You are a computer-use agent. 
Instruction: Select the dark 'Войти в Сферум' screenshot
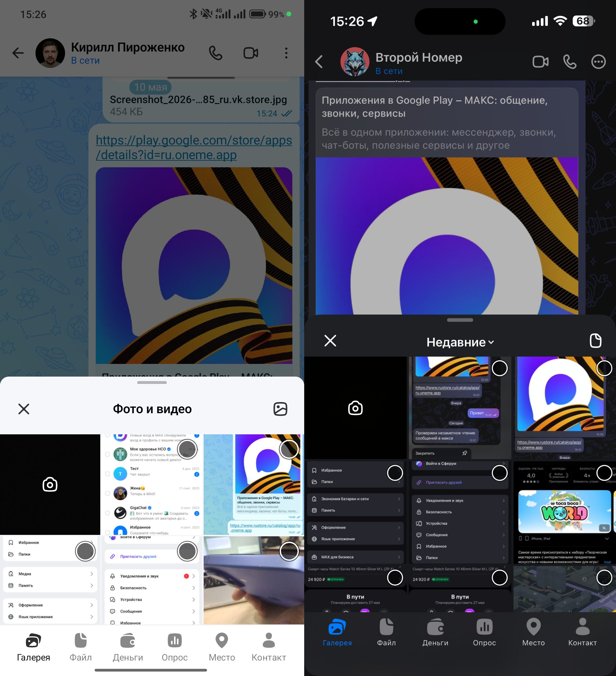click(x=500, y=473)
